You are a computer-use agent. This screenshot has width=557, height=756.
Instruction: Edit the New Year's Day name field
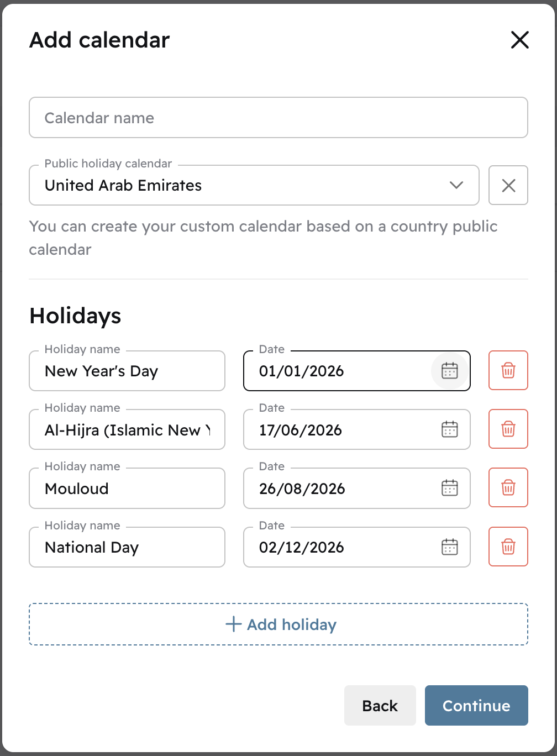coord(127,371)
